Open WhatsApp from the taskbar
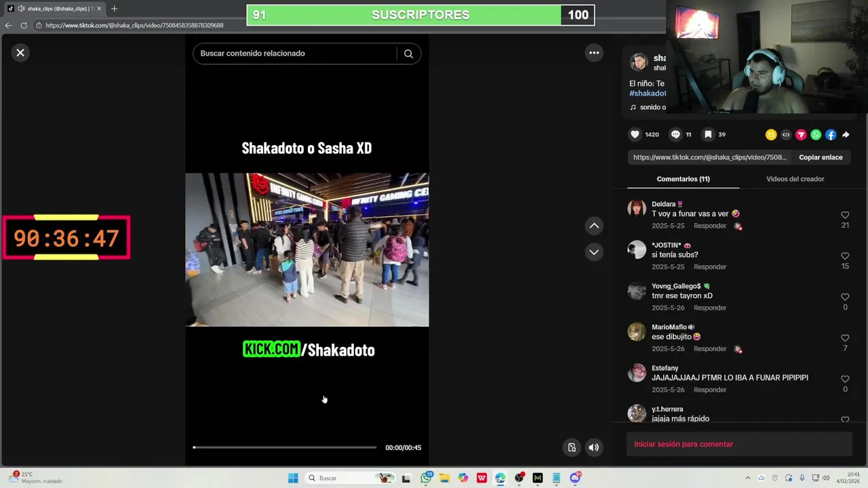This screenshot has height=488, width=868. tap(426, 478)
